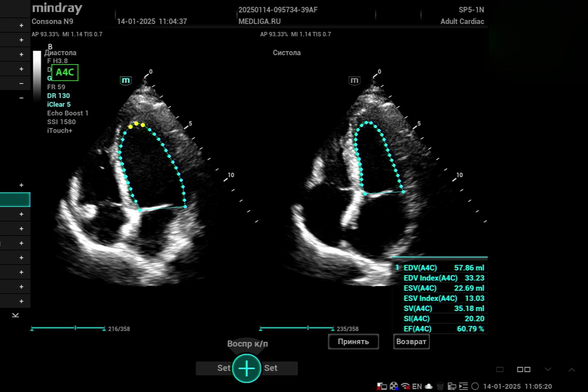Toggle the EN input language indicator
588x392 pixels.
click(x=417, y=386)
